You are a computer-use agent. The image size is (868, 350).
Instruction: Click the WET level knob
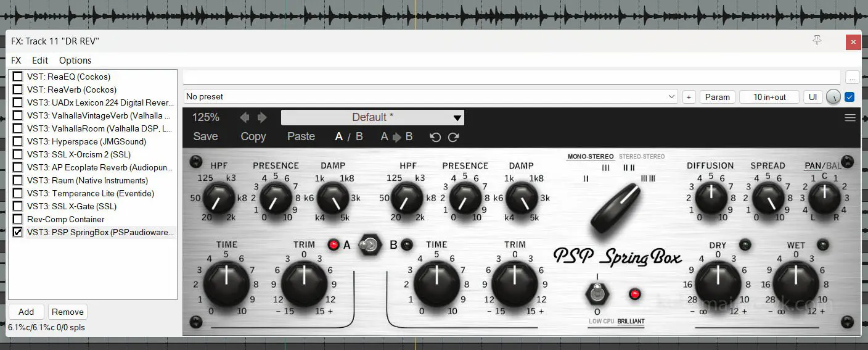796,283
